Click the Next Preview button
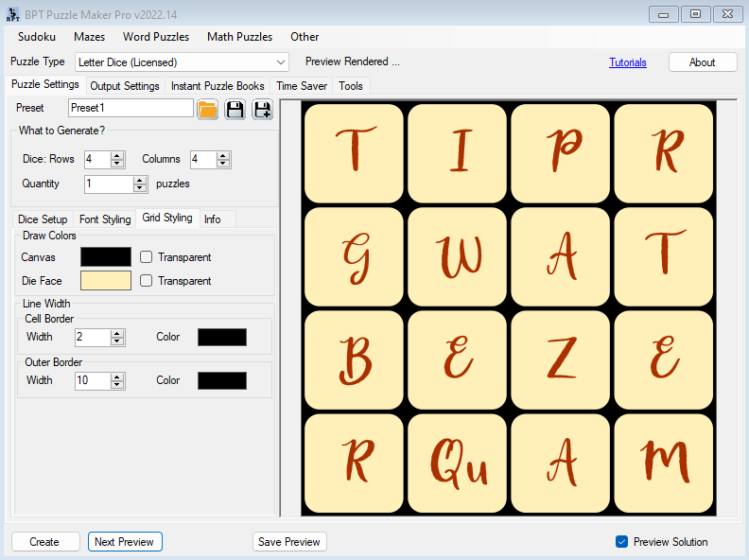This screenshot has width=749, height=560. (x=125, y=542)
